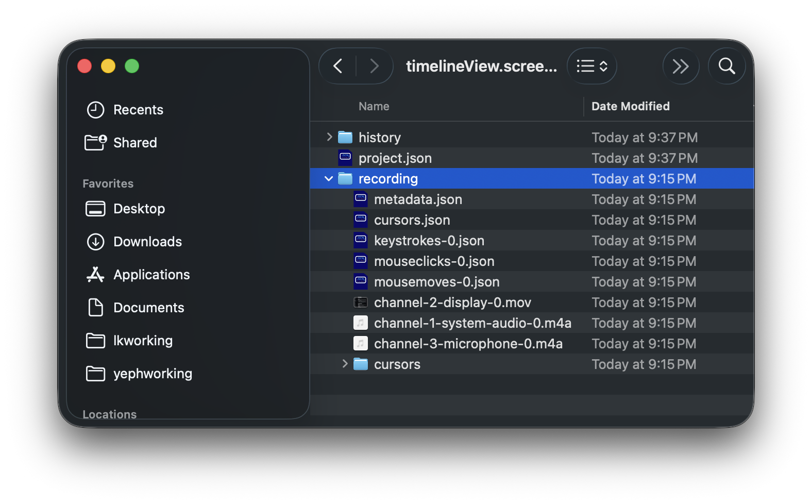Select the cursors.json file icon

point(361,220)
